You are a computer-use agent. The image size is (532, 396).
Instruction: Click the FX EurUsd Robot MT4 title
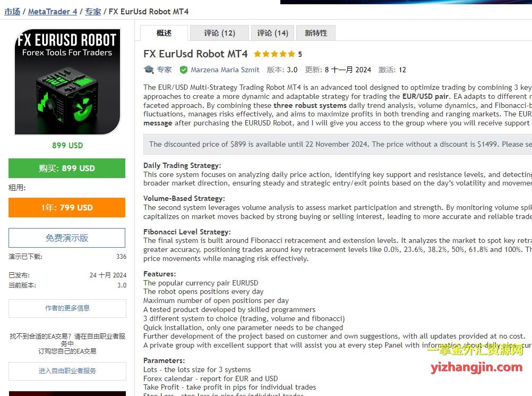[195, 54]
